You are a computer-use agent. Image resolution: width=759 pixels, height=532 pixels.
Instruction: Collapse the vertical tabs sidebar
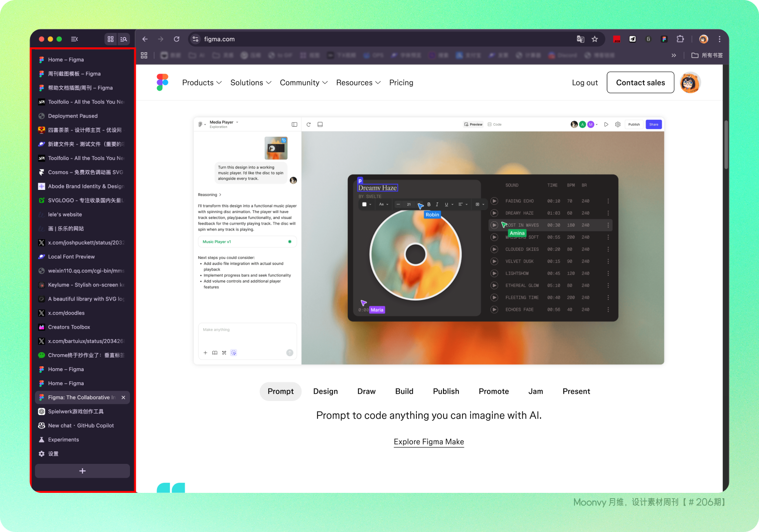coord(74,39)
